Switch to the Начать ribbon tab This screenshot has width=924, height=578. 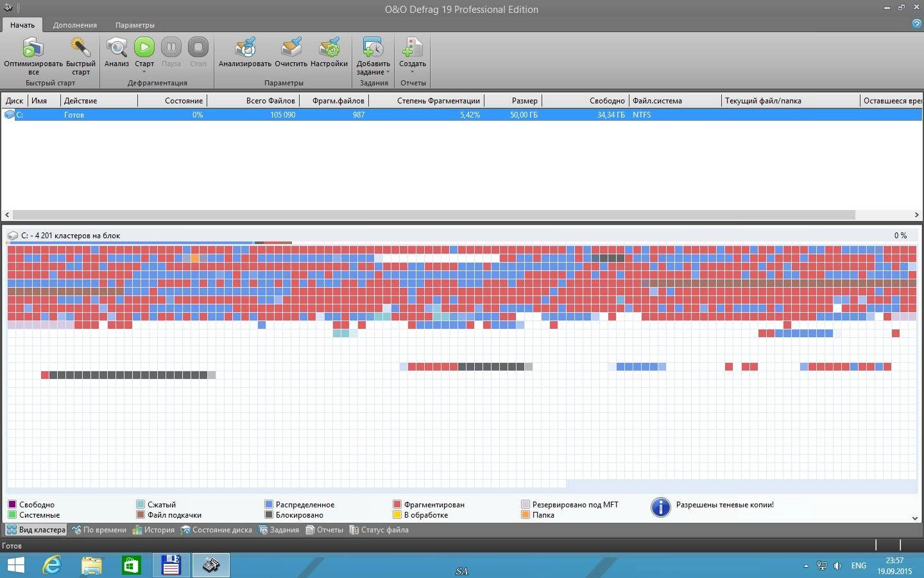click(22, 25)
